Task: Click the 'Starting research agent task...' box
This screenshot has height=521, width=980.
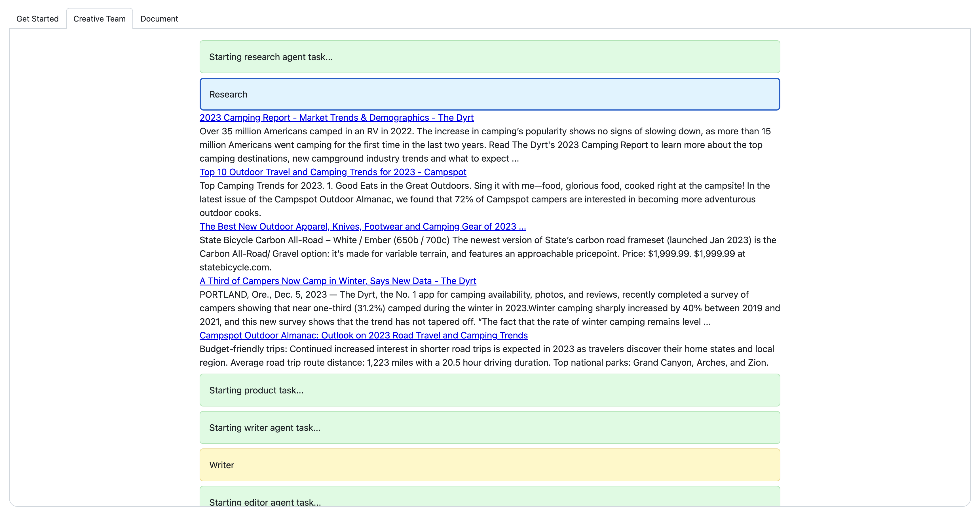Action: click(490, 57)
